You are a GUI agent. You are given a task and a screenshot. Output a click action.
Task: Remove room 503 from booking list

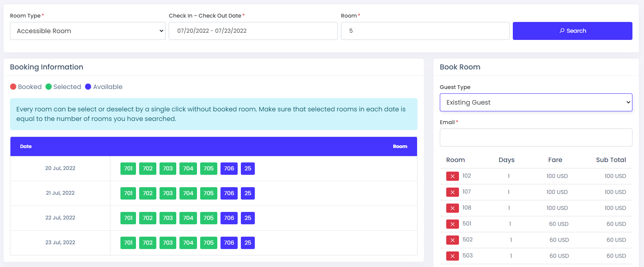click(452, 256)
